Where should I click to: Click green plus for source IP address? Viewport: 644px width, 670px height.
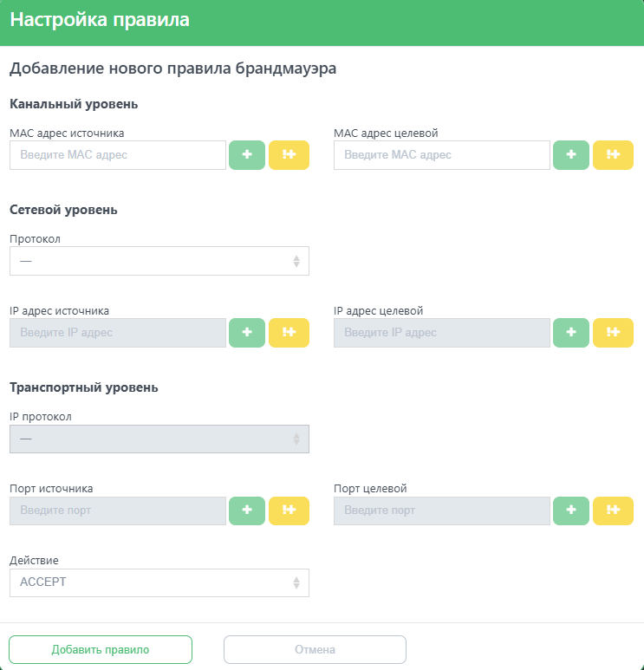(x=247, y=333)
